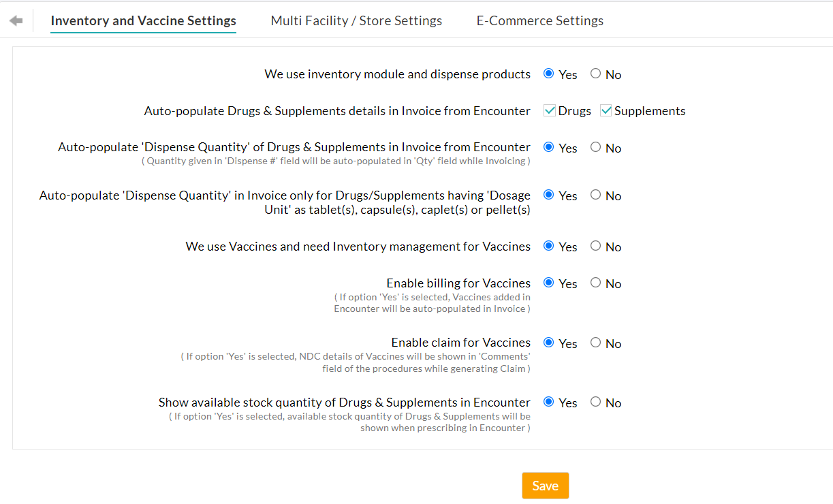Select Yes for inventory module usage
Viewport: 833px width, 504px height.
pos(549,74)
